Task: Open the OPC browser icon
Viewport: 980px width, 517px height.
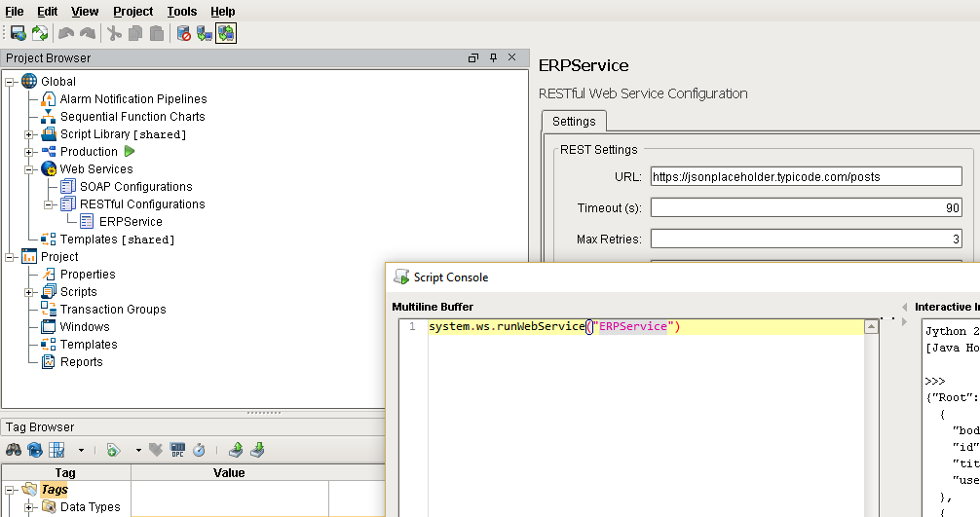Action: (x=177, y=450)
